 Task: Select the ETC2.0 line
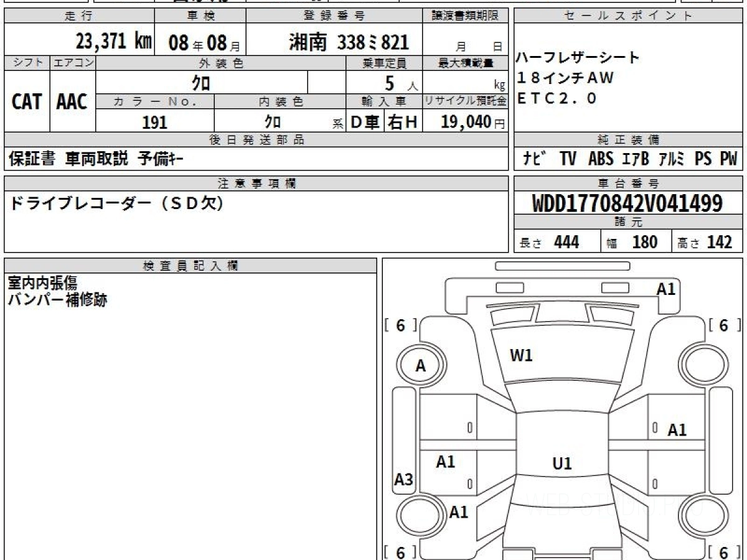[557, 98]
